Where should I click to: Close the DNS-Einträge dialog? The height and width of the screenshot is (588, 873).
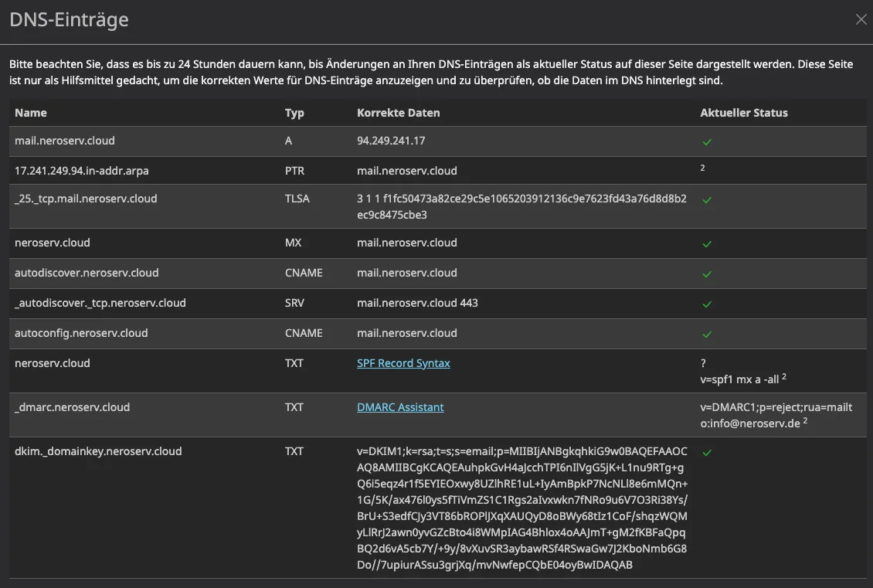[861, 19]
